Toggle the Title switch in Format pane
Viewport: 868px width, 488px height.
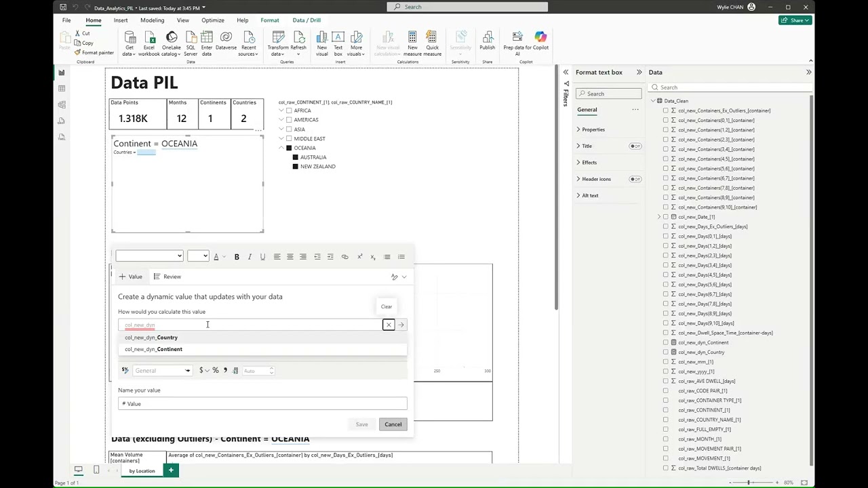pos(635,146)
